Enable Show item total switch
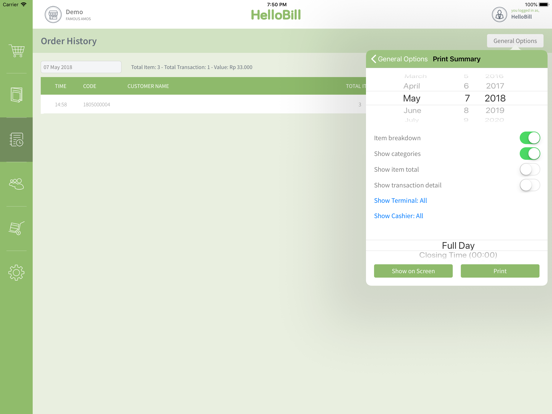552x414 pixels. point(530,170)
